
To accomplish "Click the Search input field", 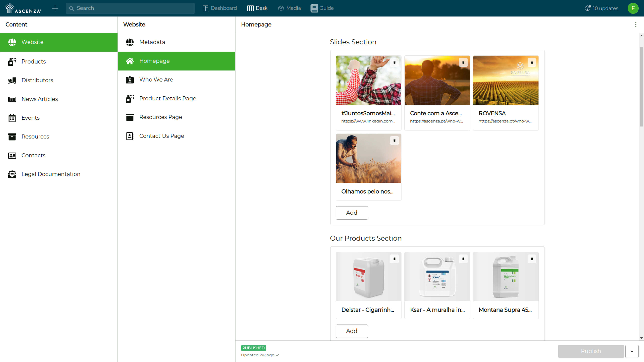I will [x=130, y=8].
